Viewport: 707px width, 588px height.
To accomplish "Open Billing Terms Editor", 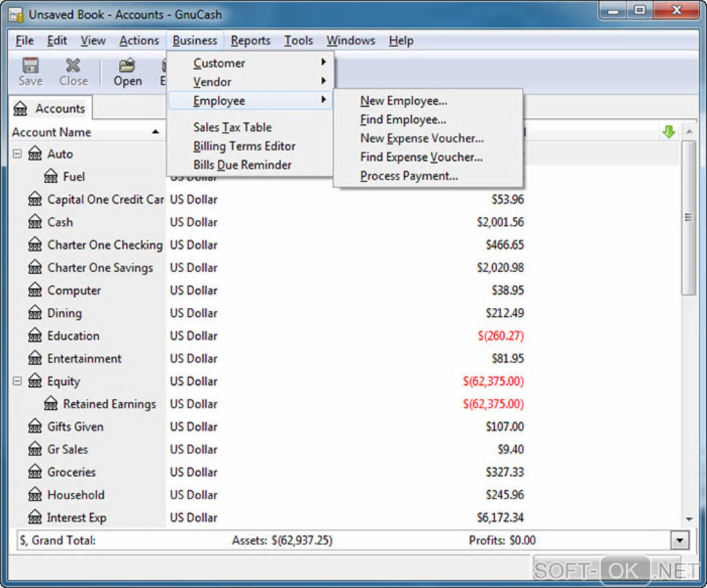I will pos(244,146).
